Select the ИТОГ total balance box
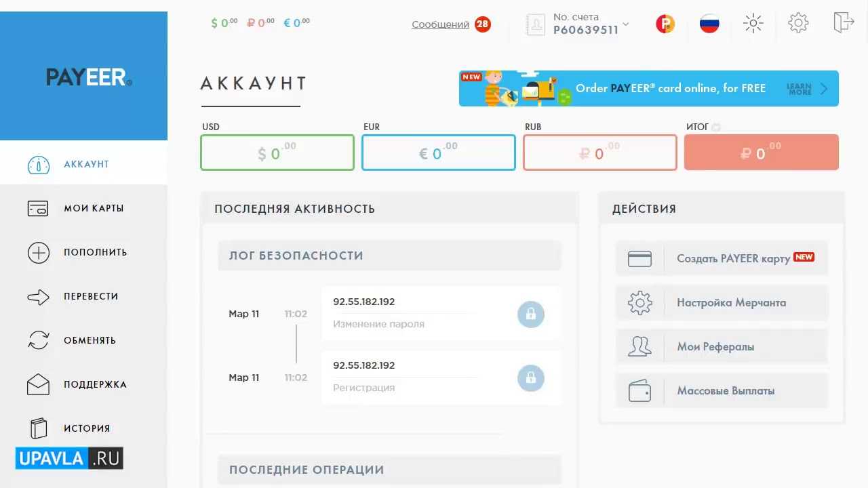 click(762, 152)
